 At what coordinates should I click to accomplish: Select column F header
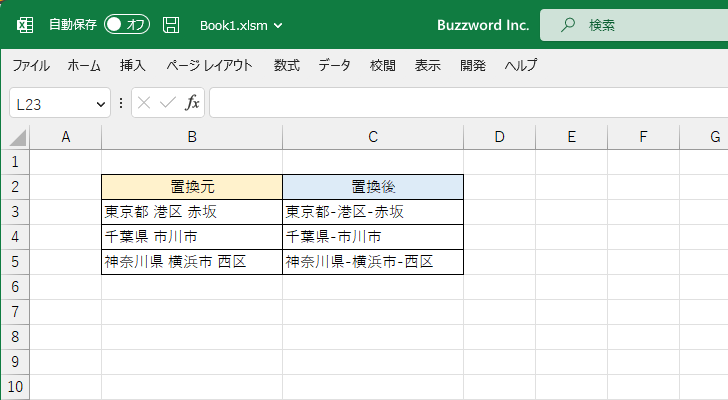point(643,137)
